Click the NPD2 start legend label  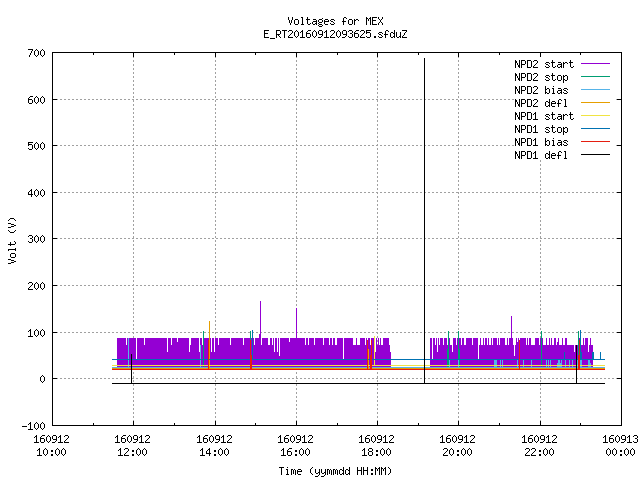tap(544, 64)
